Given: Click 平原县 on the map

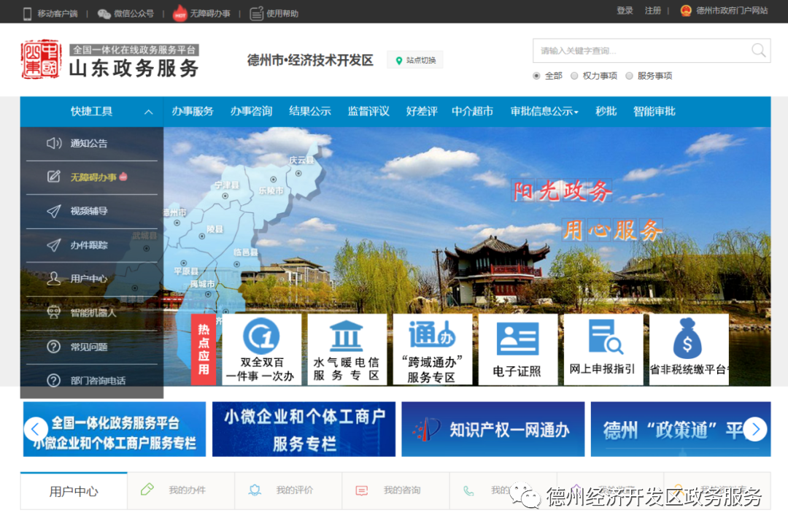Looking at the screenshot, I should (187, 271).
